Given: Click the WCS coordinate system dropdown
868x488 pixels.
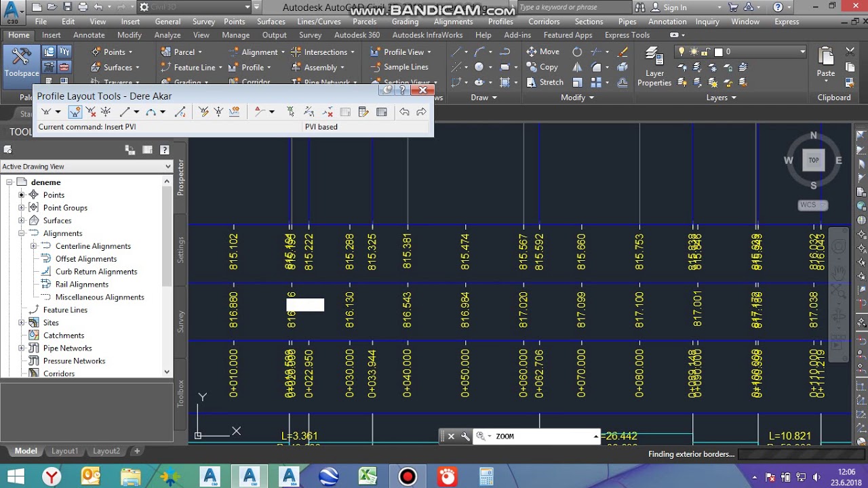Looking at the screenshot, I should [x=812, y=205].
